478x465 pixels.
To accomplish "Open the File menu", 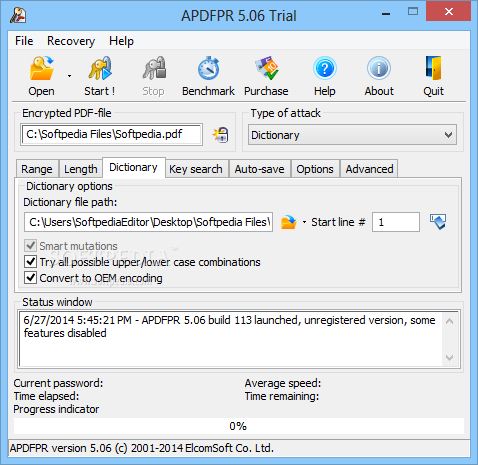I will (x=24, y=41).
